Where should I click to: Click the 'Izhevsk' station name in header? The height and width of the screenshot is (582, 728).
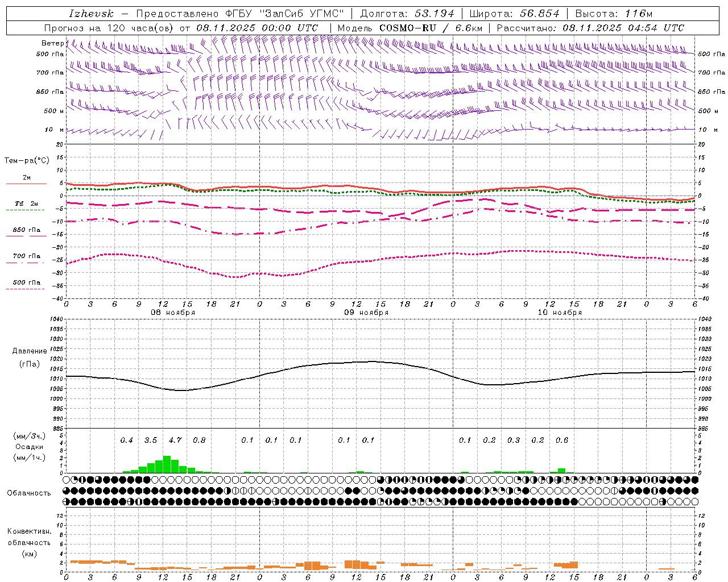(x=91, y=14)
